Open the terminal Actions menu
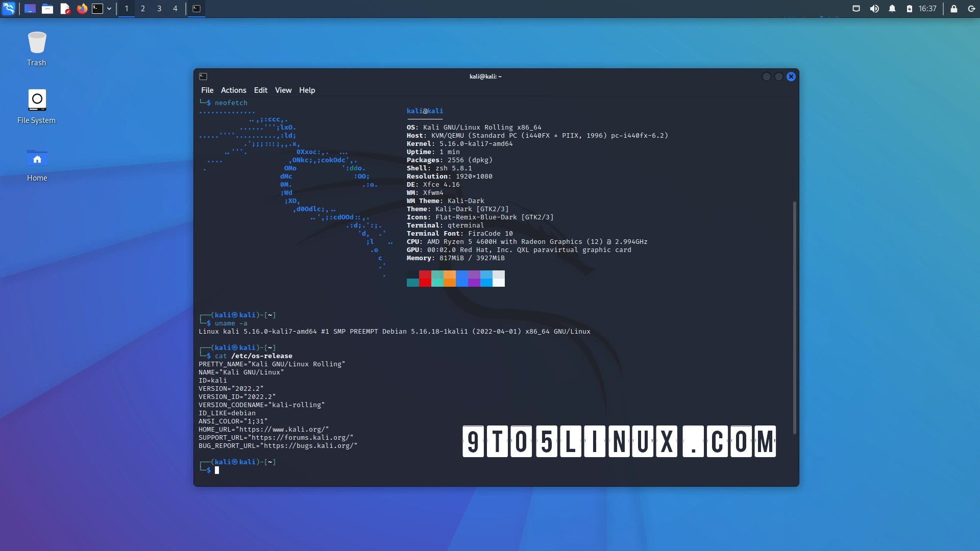The image size is (980, 551). click(233, 90)
